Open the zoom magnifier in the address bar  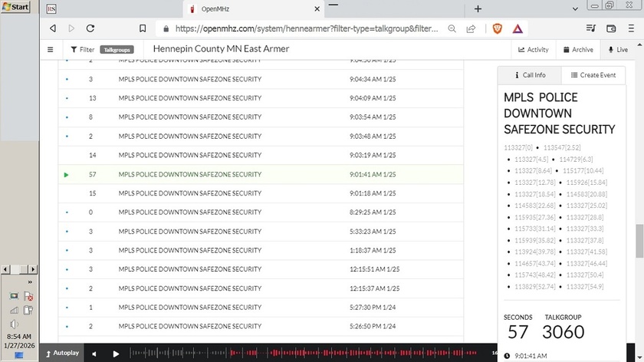452,28
